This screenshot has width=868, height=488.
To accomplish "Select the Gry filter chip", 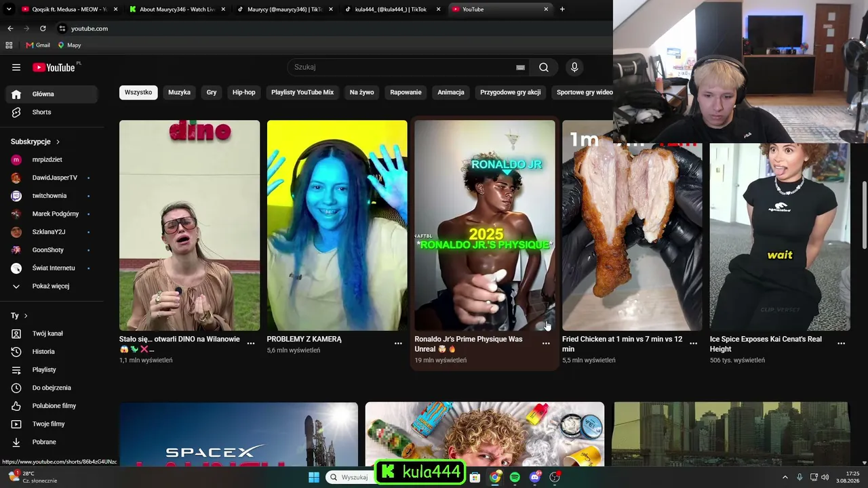I will [212, 92].
